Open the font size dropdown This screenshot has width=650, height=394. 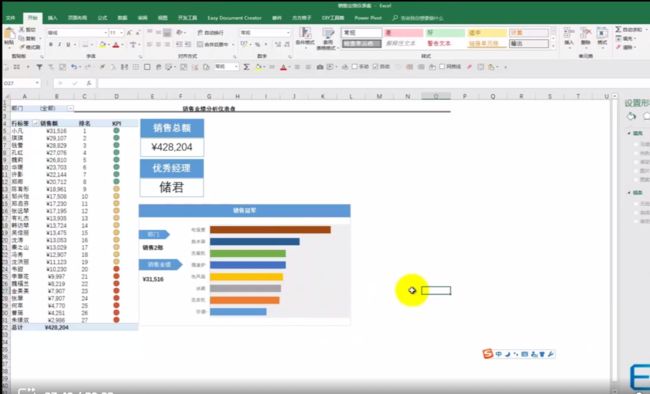(x=121, y=32)
